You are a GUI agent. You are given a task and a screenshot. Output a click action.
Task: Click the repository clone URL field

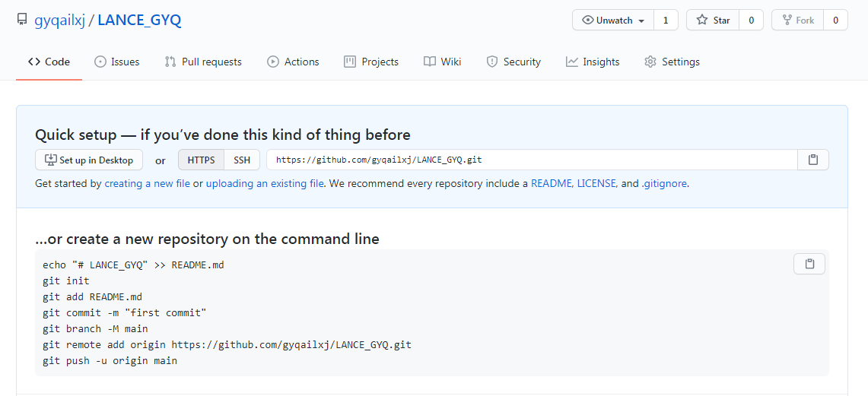pyautogui.click(x=532, y=160)
